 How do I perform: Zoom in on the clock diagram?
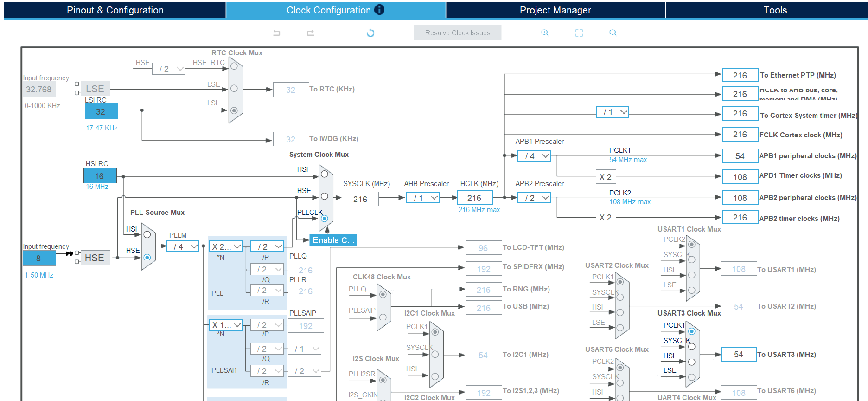[x=545, y=32]
